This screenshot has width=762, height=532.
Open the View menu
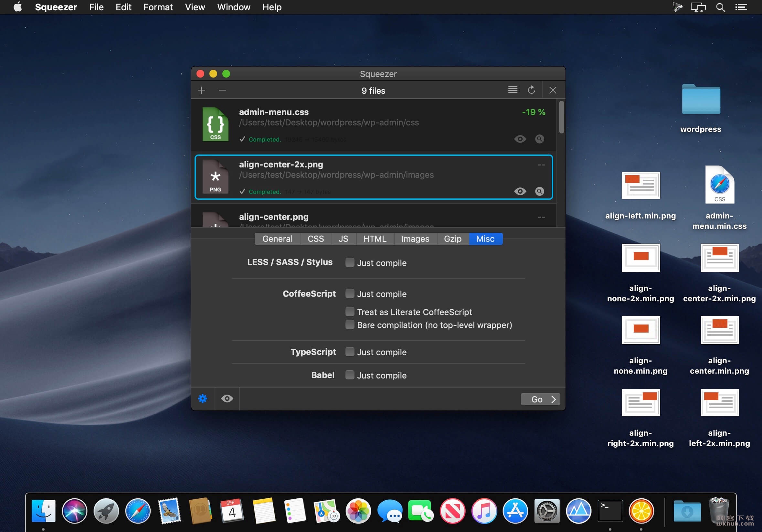(x=195, y=7)
